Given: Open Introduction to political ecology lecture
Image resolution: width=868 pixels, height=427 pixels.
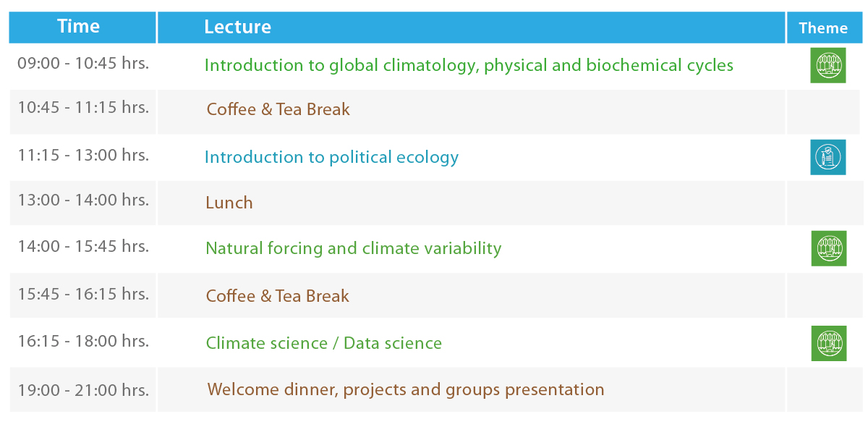Looking at the screenshot, I should point(331,157).
